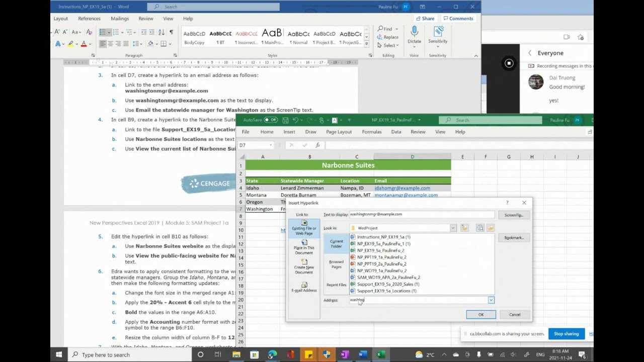
Task: Click text highlight color button in Word
Action: point(70,44)
